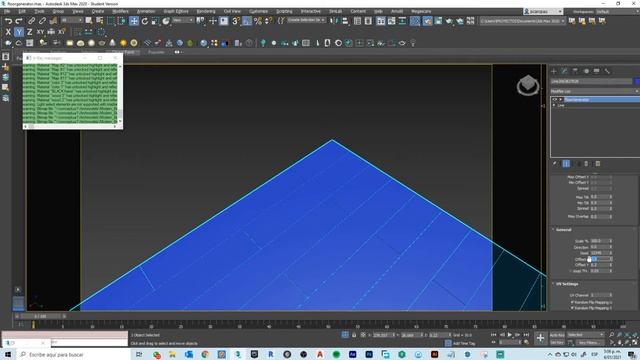Open the Modify panel tab
Viewport: 640px width, 360px height.
pyautogui.click(x=564, y=71)
